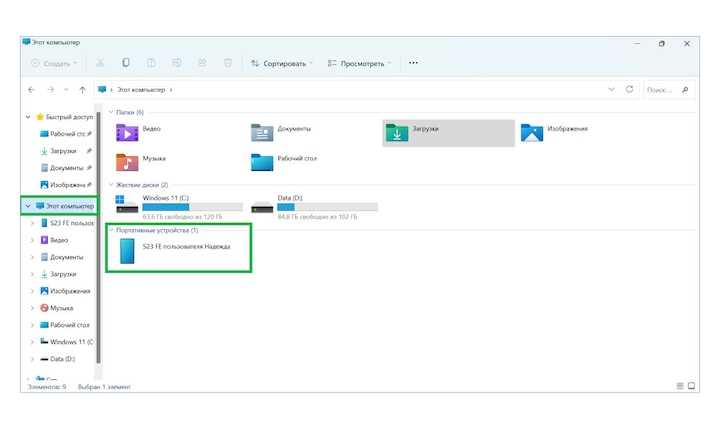Click the computer icon in address bar

102,90
